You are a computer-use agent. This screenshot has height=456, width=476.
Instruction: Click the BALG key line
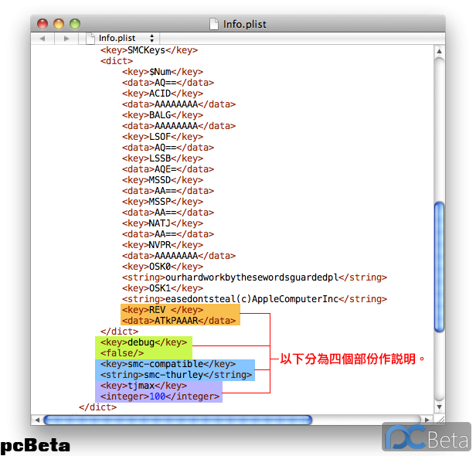(163, 115)
